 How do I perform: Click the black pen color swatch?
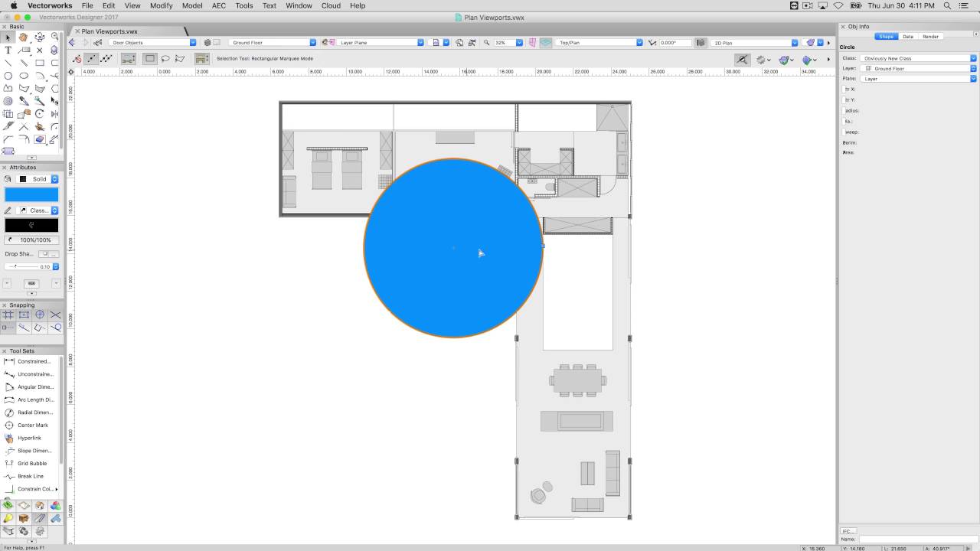click(31, 225)
